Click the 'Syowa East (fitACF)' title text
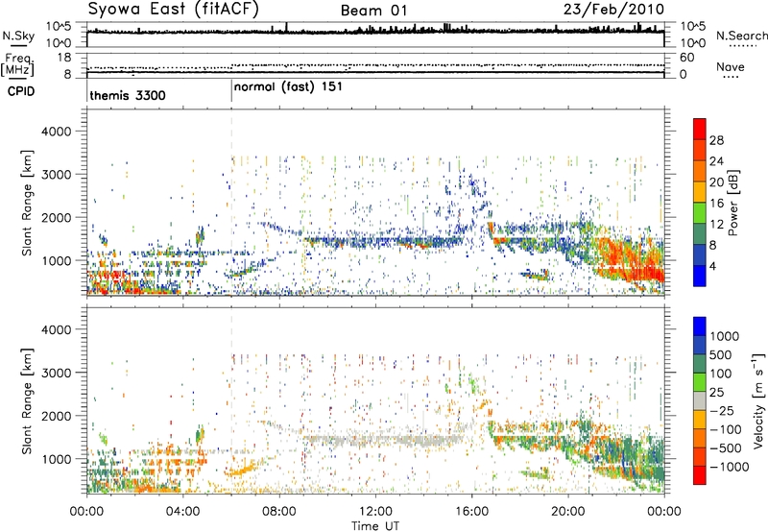 click(x=173, y=9)
